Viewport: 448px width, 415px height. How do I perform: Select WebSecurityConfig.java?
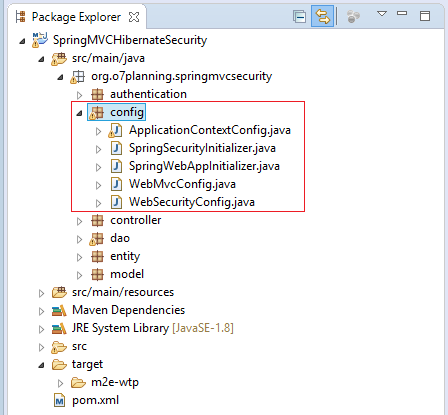tap(192, 202)
